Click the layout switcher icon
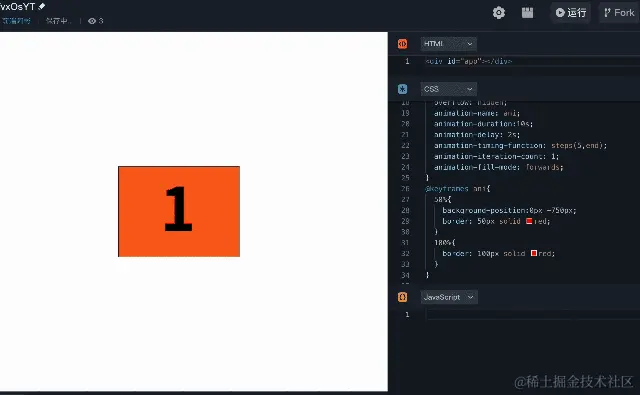This screenshot has height=395, width=640. (527, 13)
